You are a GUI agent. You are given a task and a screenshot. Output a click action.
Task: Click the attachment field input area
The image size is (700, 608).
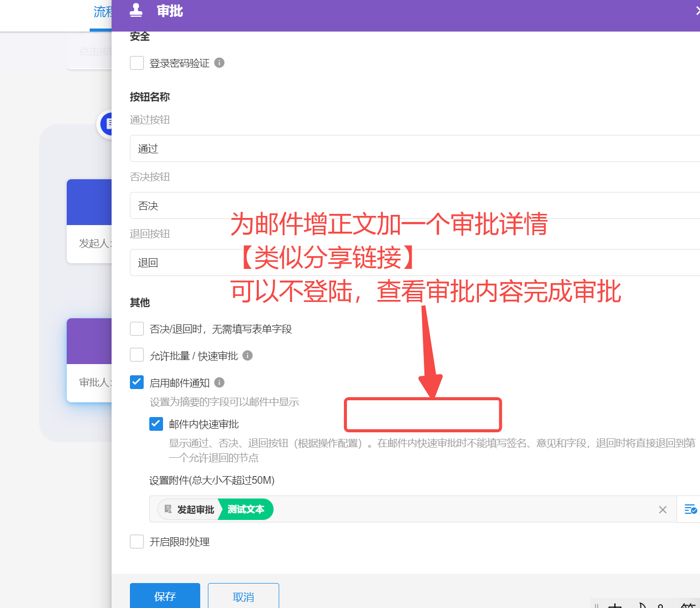pos(413,509)
